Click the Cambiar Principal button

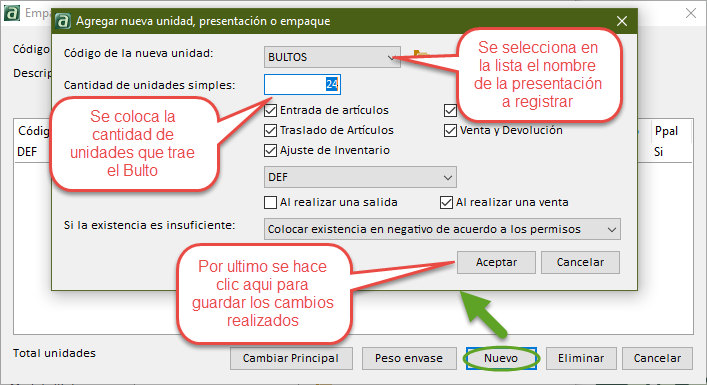click(291, 358)
